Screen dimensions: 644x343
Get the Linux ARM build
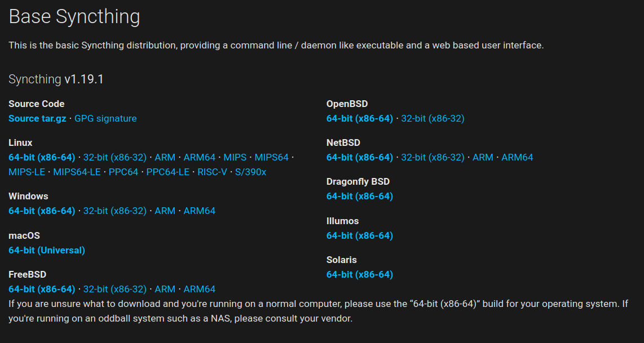coord(165,158)
